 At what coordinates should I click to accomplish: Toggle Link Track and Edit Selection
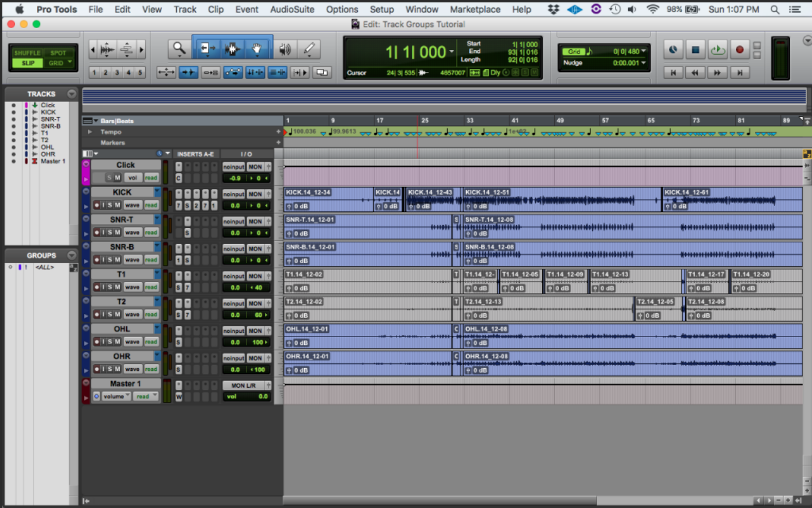[x=277, y=73]
